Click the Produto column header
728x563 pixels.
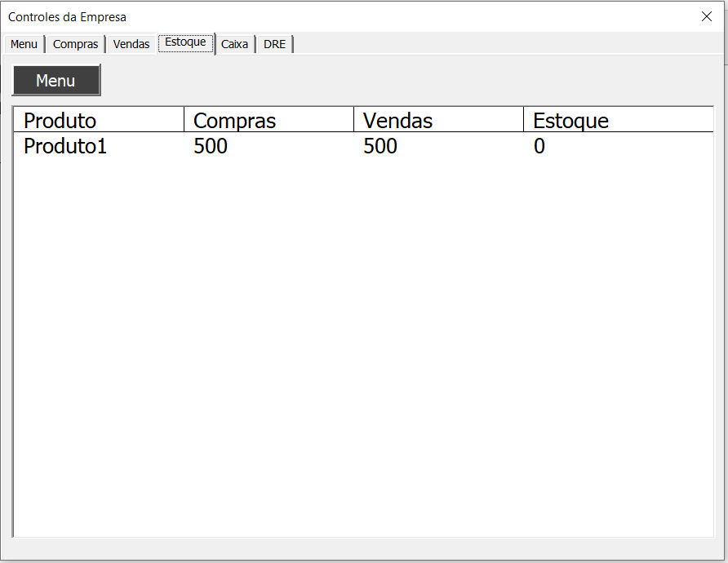(x=99, y=120)
